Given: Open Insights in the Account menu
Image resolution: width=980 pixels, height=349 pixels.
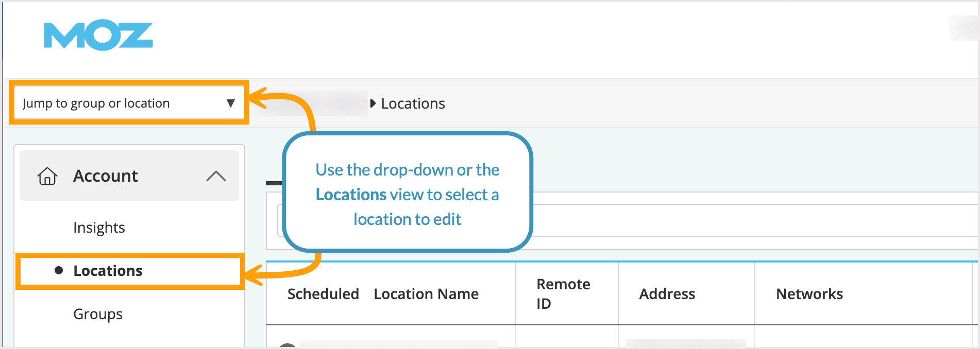Looking at the screenshot, I should pyautogui.click(x=99, y=228).
